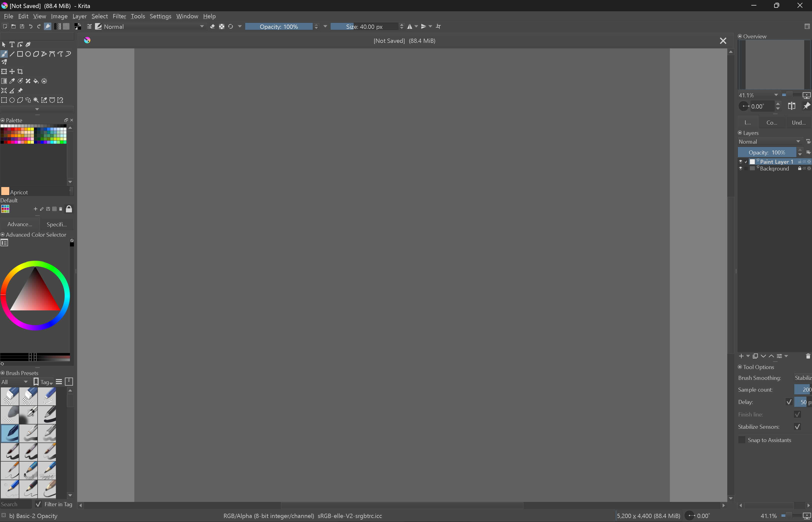
Task: Select the Calligraphy tool
Action: [x=28, y=44]
